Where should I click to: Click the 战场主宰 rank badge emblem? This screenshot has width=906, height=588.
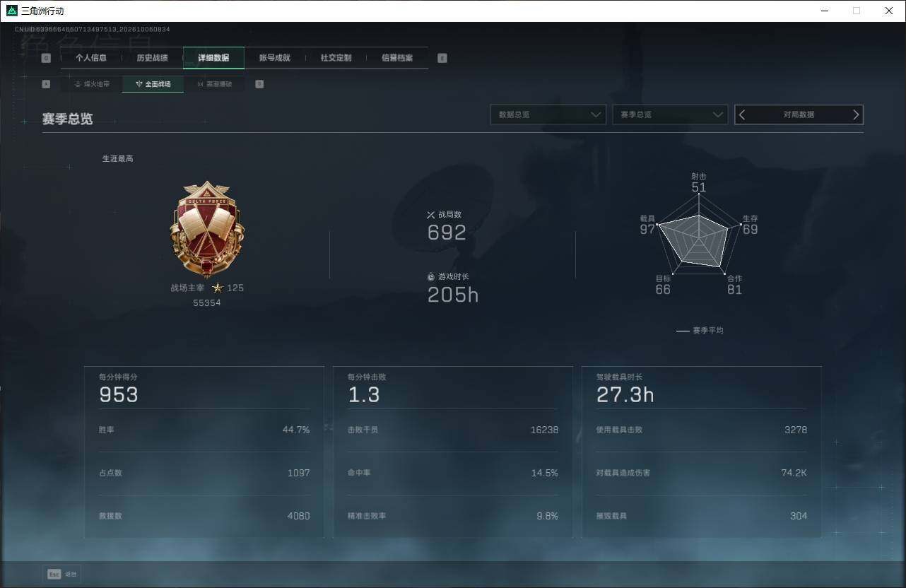(207, 228)
